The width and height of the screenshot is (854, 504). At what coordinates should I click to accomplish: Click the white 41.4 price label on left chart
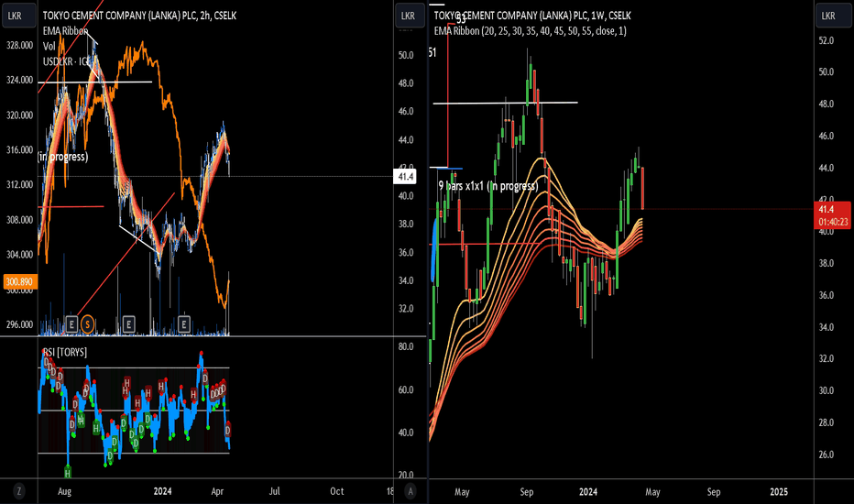(405, 177)
